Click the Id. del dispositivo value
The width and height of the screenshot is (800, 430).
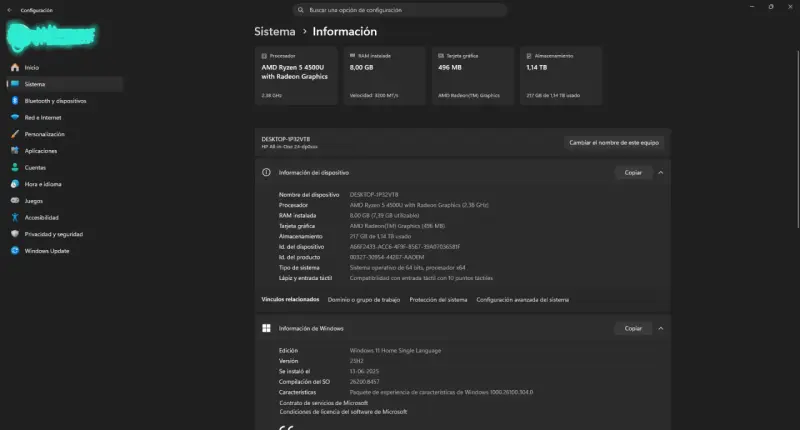405,247
